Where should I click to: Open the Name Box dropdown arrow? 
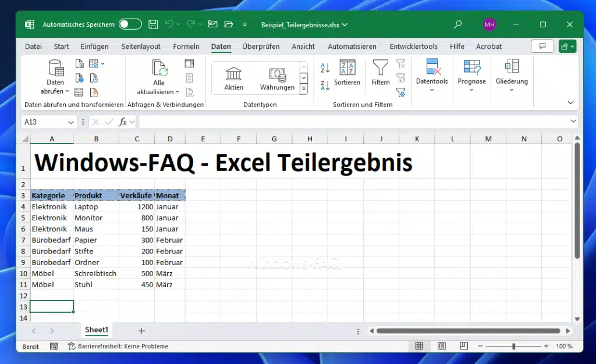[70, 122]
